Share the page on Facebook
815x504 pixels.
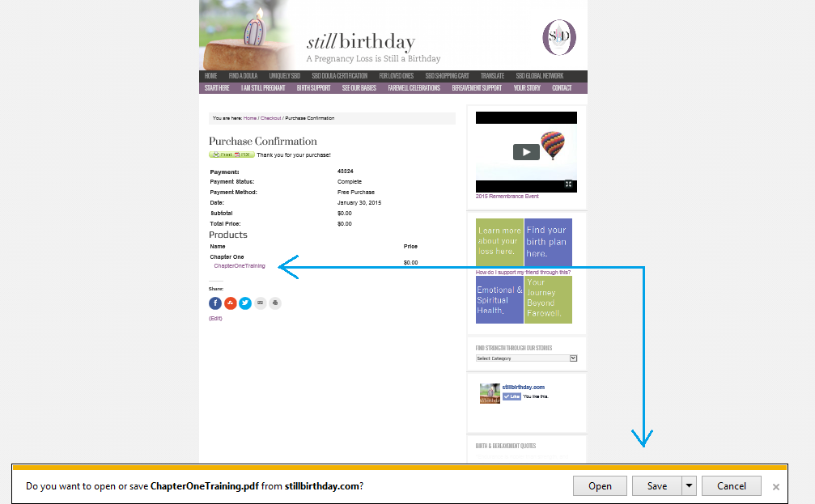[x=215, y=303]
